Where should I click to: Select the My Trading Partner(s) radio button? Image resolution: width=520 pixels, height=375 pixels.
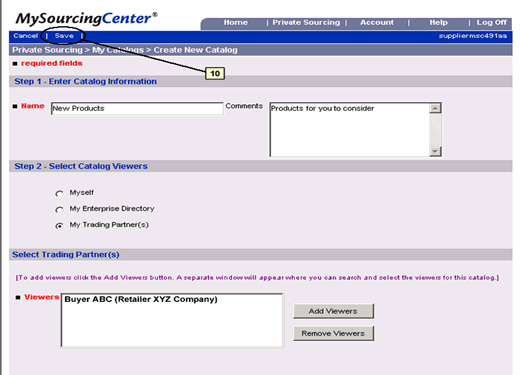(x=59, y=226)
